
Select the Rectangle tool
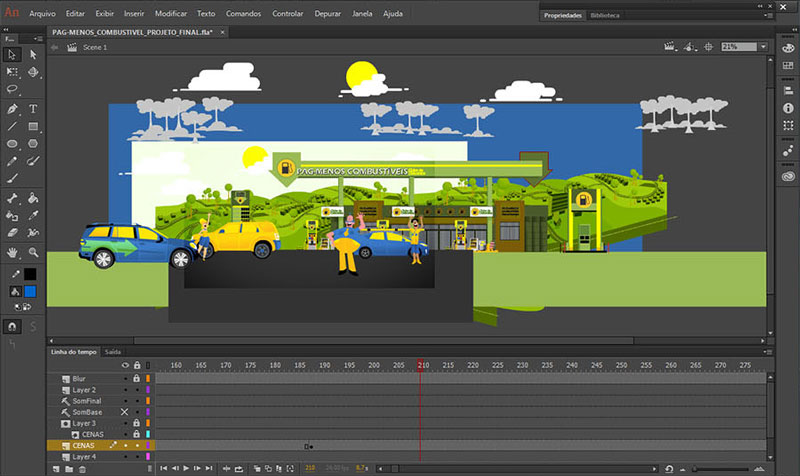point(33,126)
